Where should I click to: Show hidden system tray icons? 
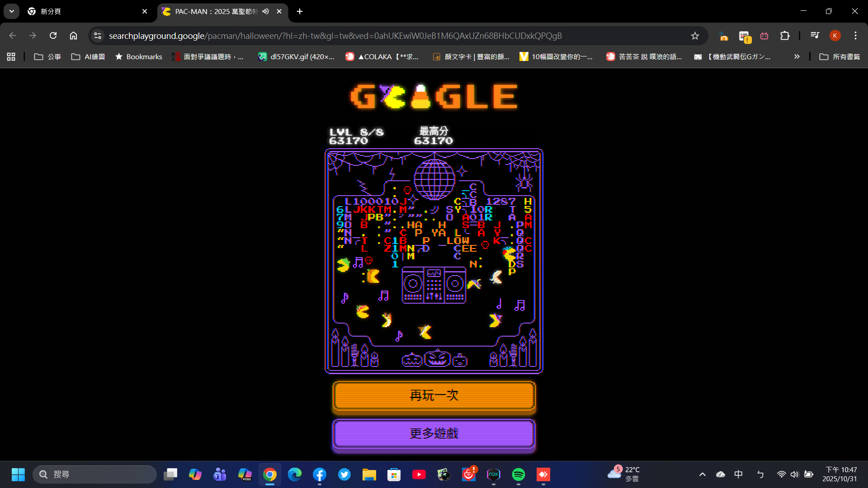(x=702, y=474)
